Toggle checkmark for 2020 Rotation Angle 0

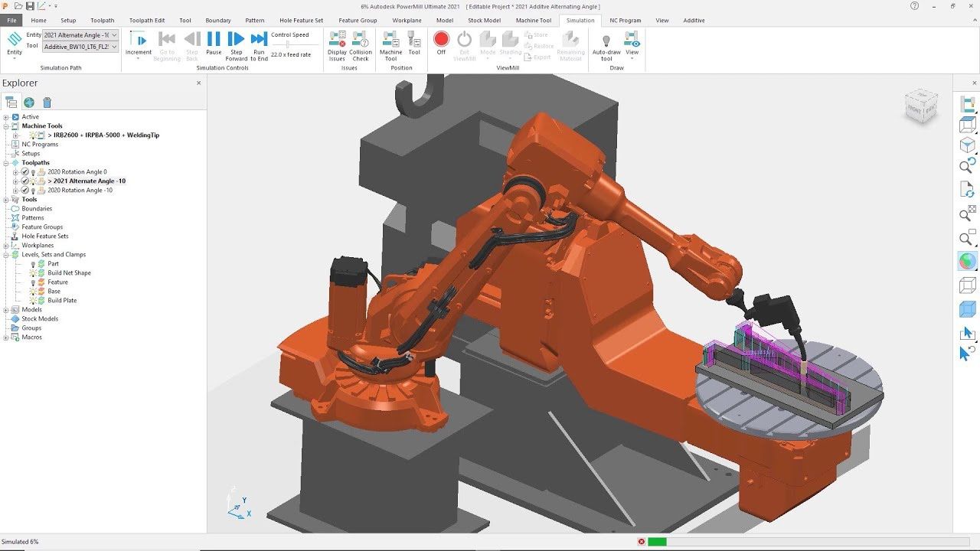click(24, 171)
